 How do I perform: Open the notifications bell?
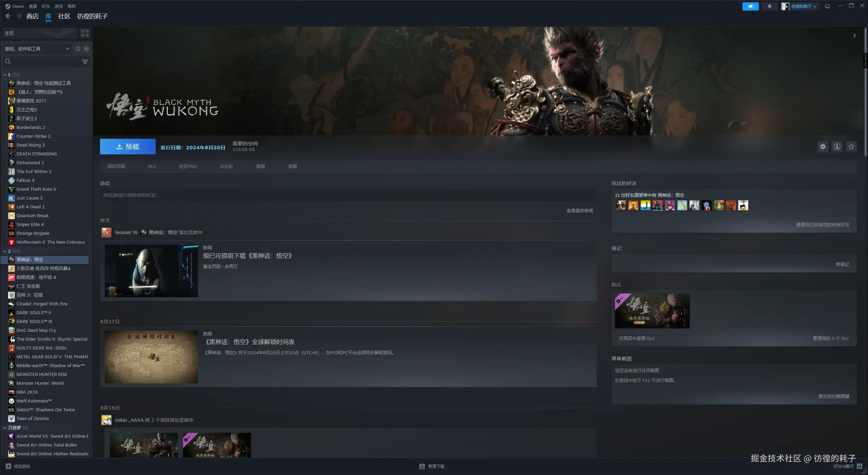click(769, 6)
